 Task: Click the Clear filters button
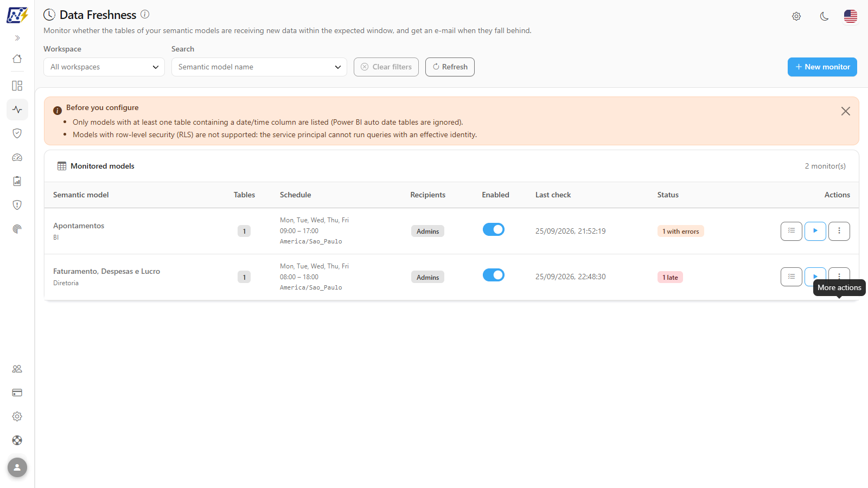tap(386, 67)
